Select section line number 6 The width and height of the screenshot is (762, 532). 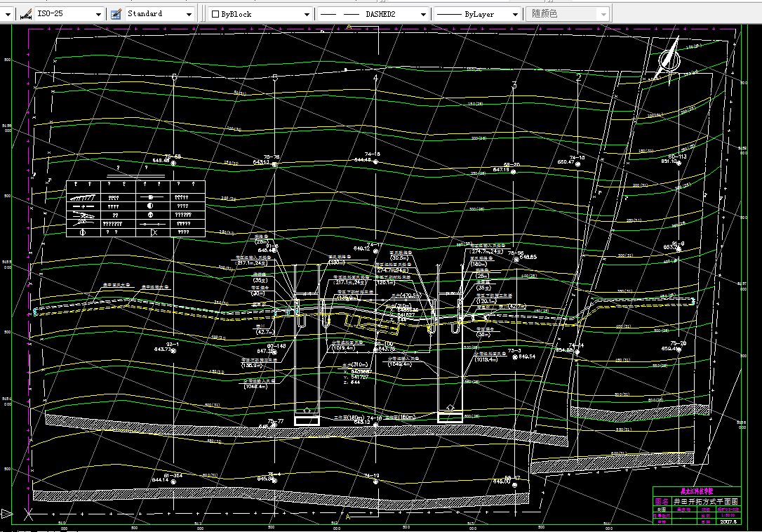175,78
